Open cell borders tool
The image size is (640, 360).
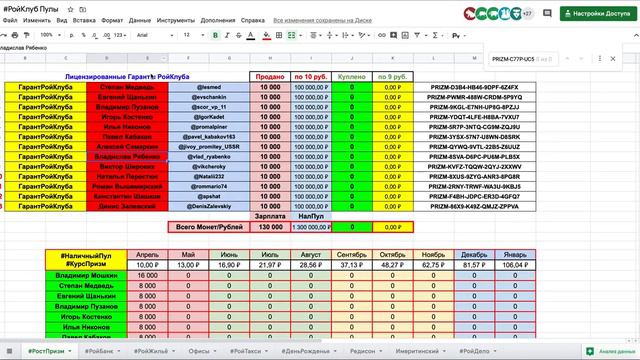point(279,36)
